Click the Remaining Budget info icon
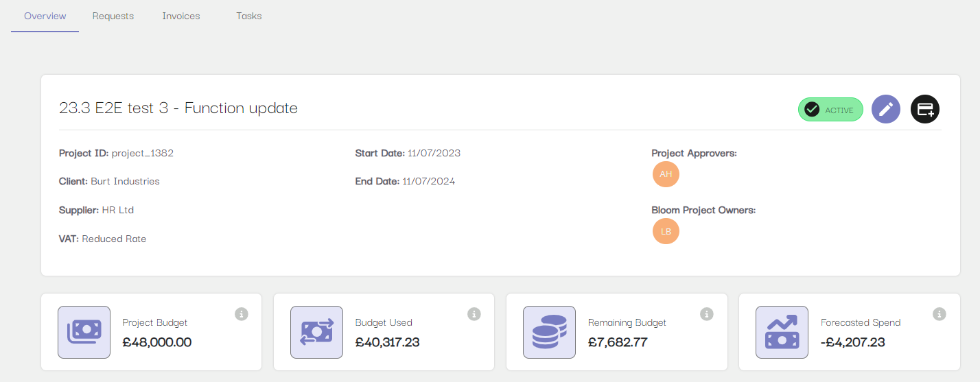This screenshot has width=980, height=382. [x=706, y=314]
